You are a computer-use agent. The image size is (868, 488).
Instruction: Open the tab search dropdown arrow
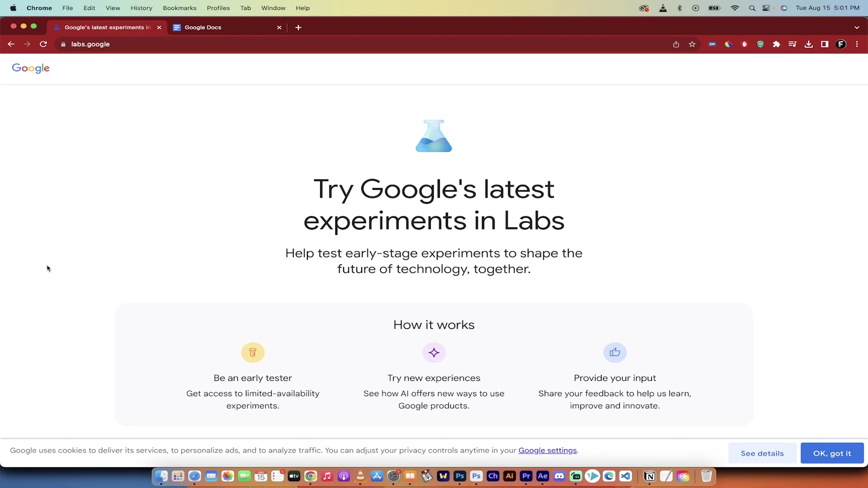click(x=857, y=27)
